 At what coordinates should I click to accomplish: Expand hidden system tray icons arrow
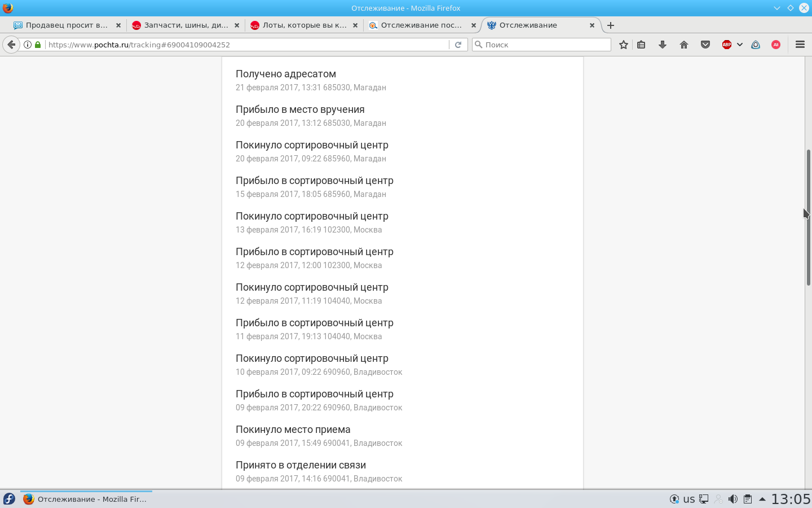tap(762, 499)
